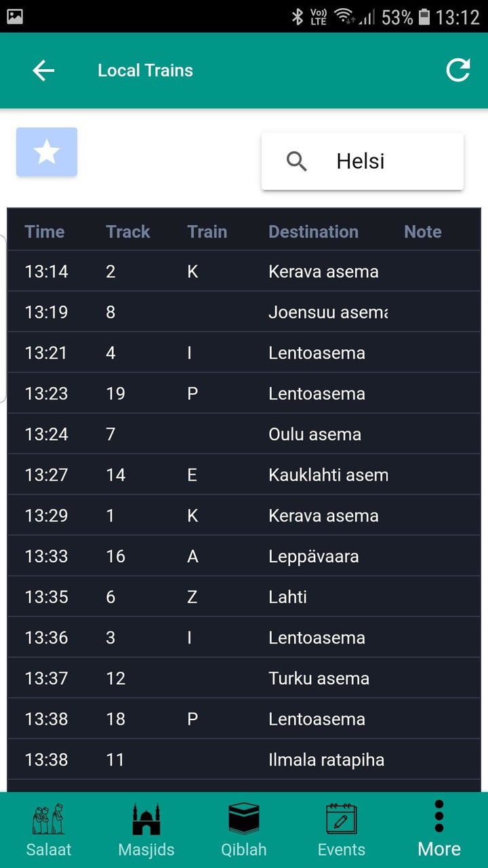This screenshot has height=868, width=488.
Task: Open the Events calendar icon
Action: 342,818
